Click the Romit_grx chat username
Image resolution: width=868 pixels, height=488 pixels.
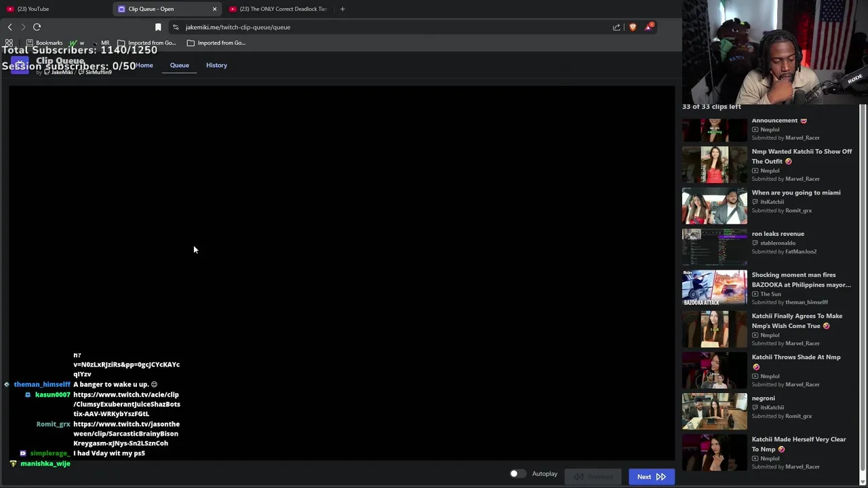pos(53,424)
